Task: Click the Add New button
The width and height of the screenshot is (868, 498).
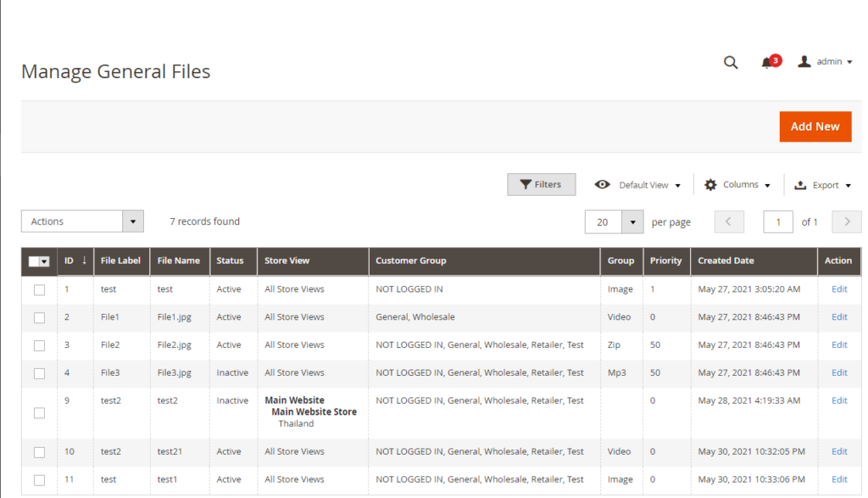Action: (815, 126)
